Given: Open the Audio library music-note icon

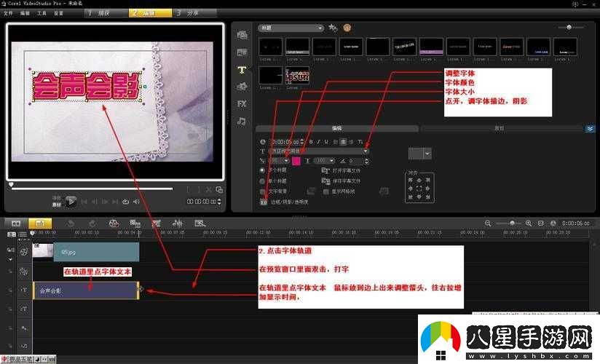Looking at the screenshot, I should (x=242, y=122).
